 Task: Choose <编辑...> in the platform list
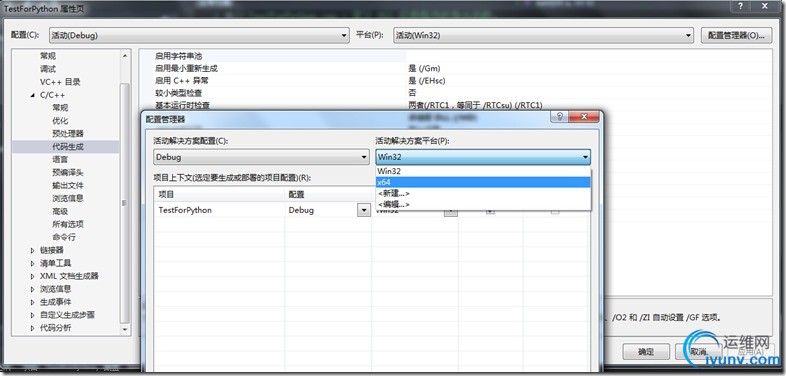(483, 204)
